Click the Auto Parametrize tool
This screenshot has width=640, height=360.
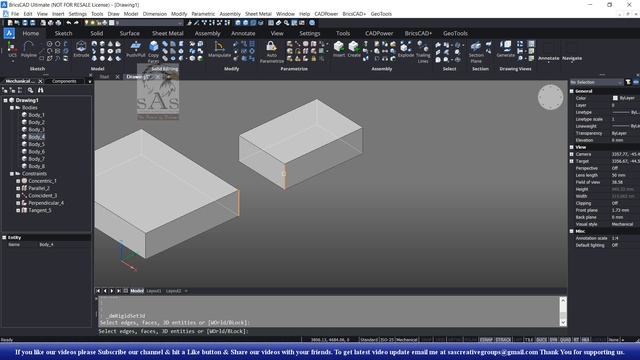click(271, 52)
